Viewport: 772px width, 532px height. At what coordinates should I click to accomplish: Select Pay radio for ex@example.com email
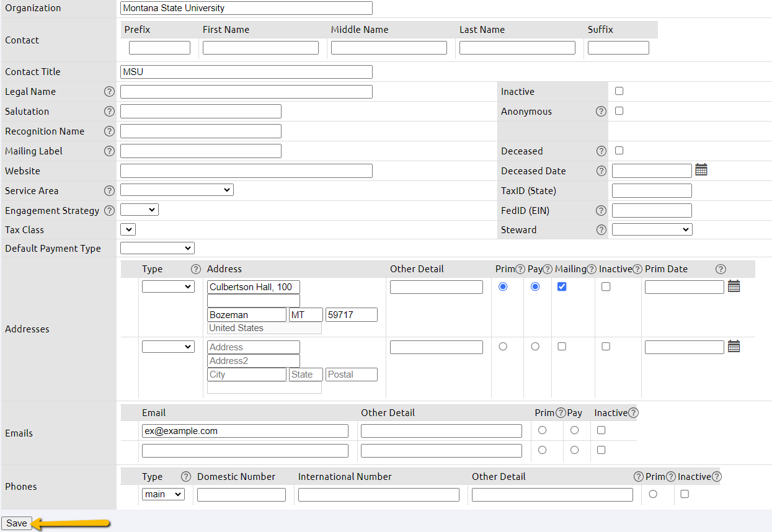(x=574, y=430)
